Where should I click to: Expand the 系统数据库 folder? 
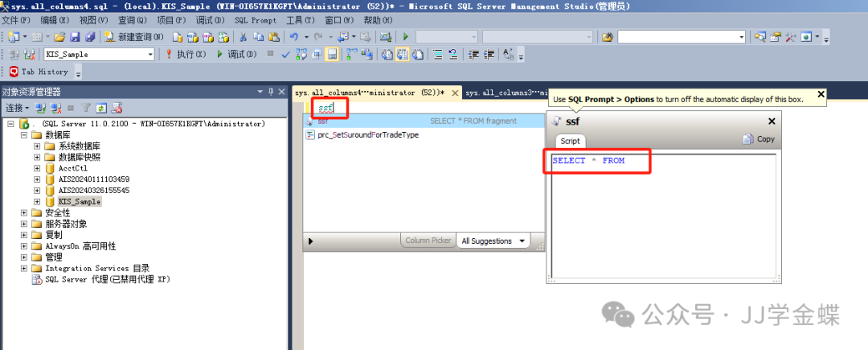coord(37,146)
